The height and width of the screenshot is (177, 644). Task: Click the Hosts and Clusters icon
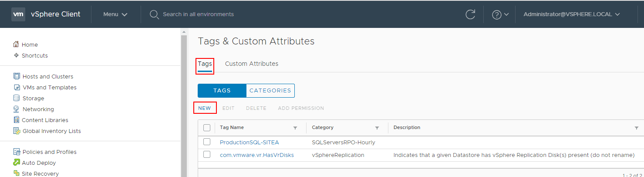17,76
